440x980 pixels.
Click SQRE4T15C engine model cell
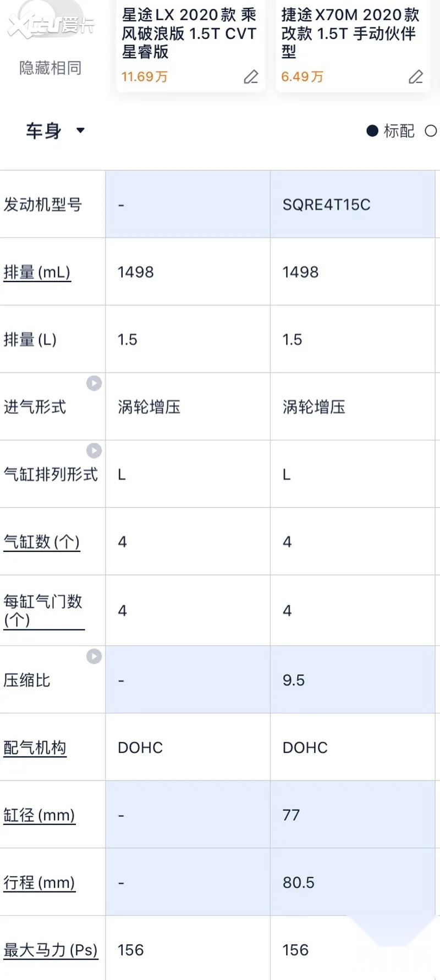(x=326, y=205)
